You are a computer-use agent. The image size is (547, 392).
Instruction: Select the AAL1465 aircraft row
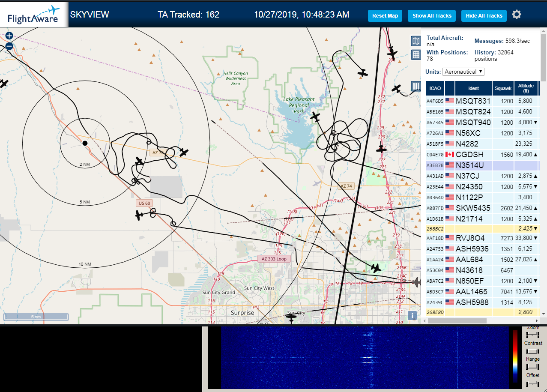(x=482, y=292)
